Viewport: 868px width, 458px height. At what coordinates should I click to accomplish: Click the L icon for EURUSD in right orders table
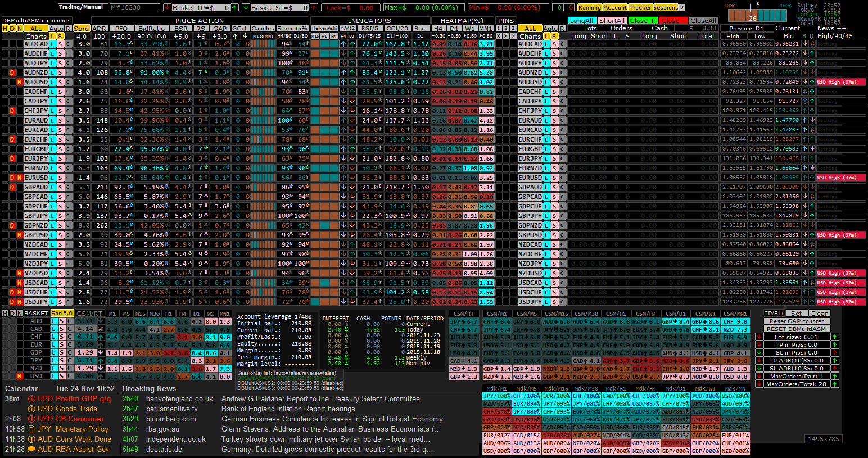pyautogui.click(x=547, y=178)
